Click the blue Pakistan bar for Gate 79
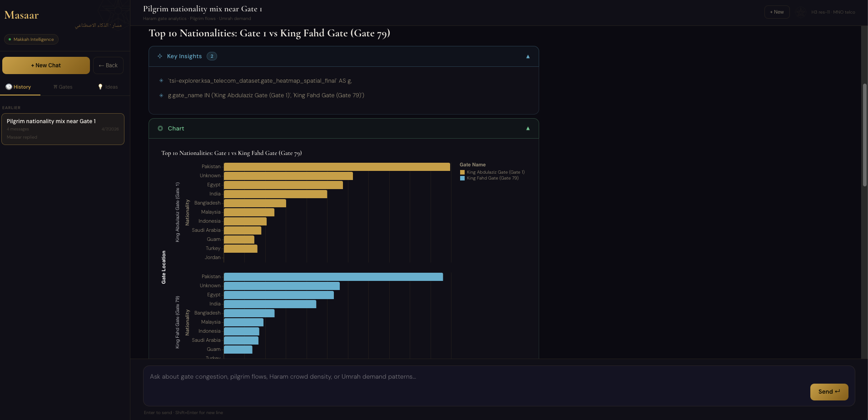This screenshot has height=420, width=868. [333, 277]
